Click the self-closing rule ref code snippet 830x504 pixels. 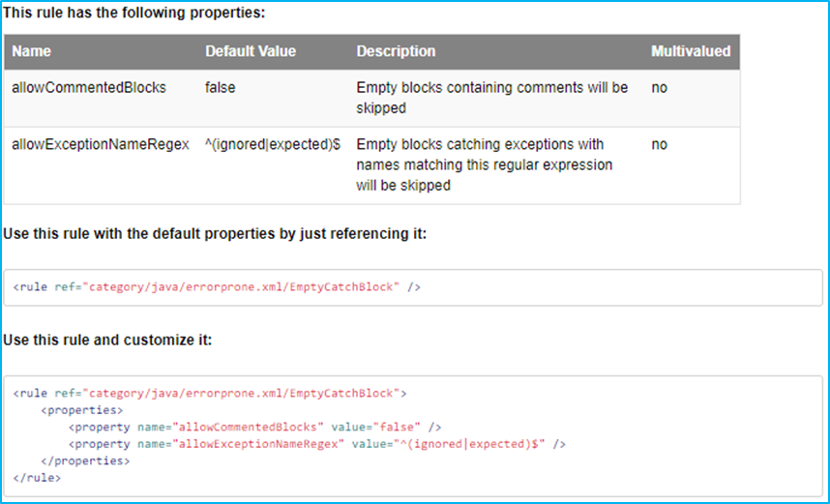pyautogui.click(x=217, y=287)
